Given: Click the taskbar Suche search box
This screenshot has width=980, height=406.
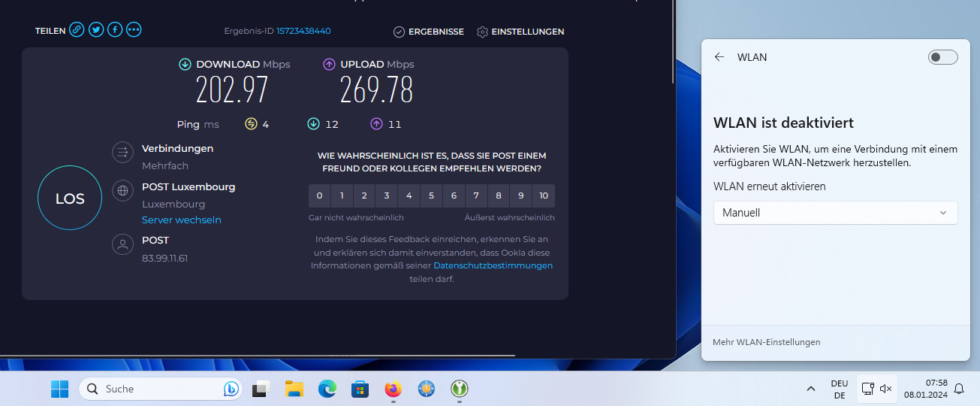Looking at the screenshot, I should coord(161,389).
